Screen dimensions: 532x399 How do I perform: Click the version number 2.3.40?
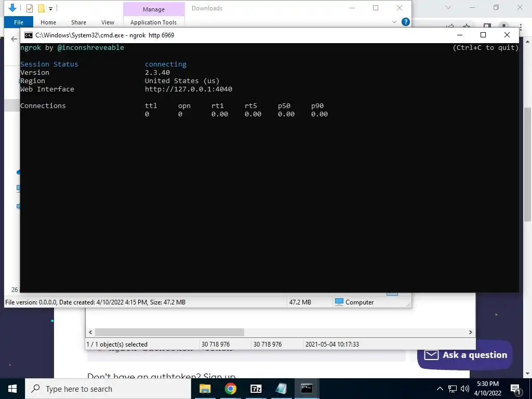click(157, 73)
